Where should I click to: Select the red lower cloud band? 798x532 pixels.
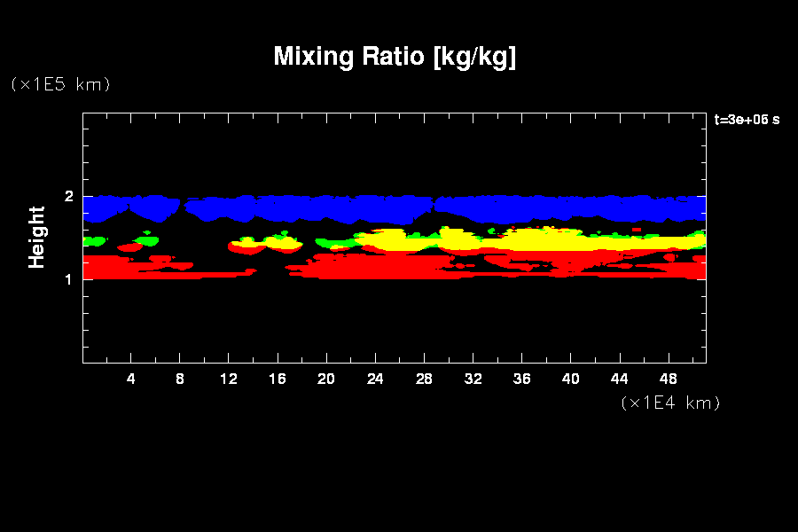(399, 266)
